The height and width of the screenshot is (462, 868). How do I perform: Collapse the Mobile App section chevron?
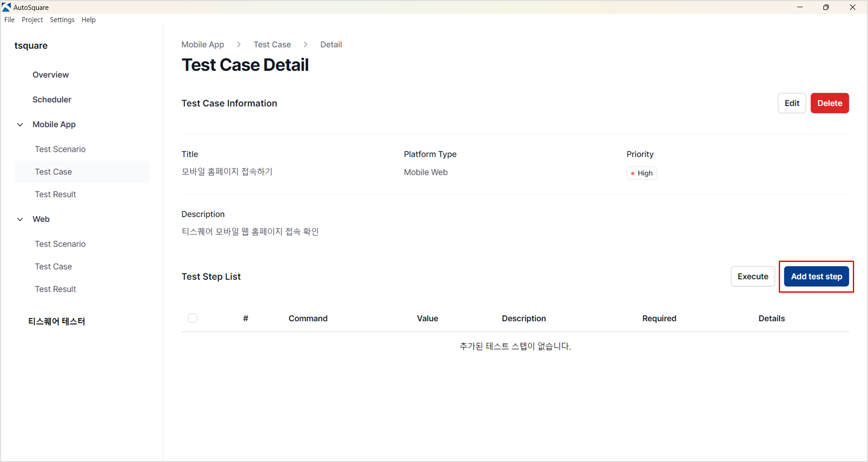coord(20,125)
